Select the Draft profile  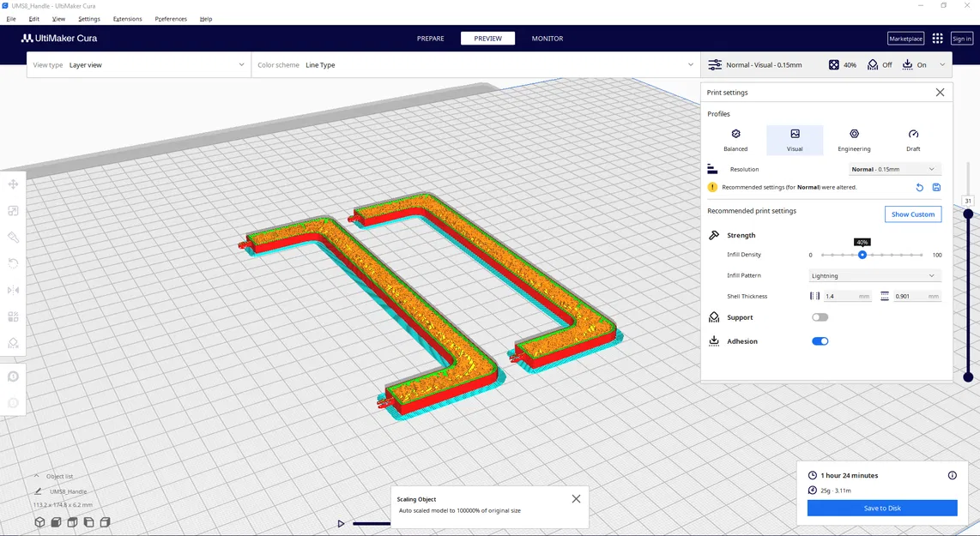[913, 140]
